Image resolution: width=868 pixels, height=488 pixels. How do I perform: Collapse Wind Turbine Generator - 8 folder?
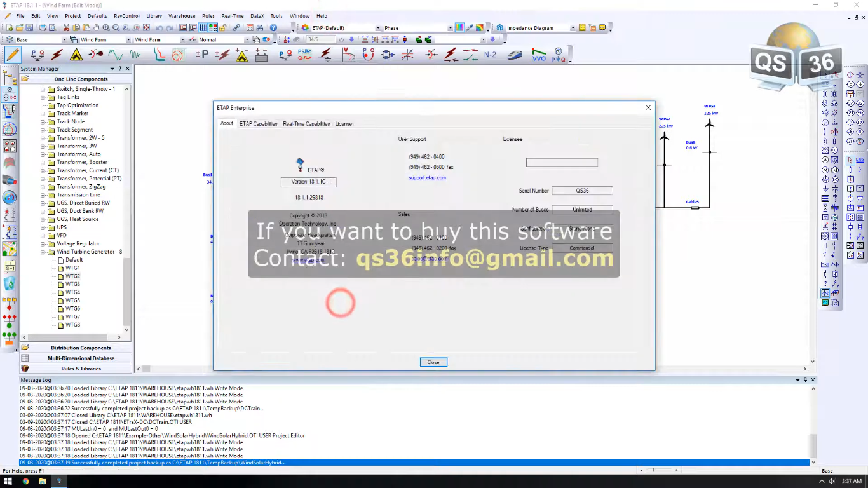(x=43, y=252)
